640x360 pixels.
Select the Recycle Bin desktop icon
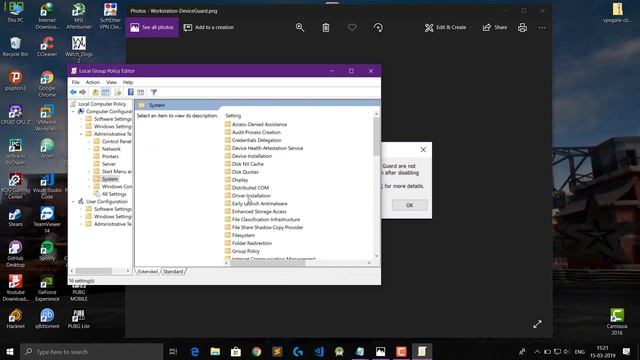click(16, 46)
